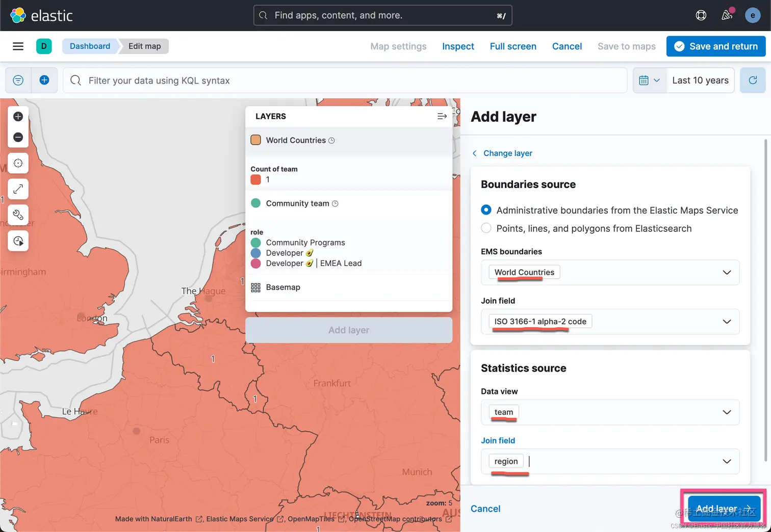Click the Count of team legend swatch
The image size is (771, 532).
[x=256, y=179]
